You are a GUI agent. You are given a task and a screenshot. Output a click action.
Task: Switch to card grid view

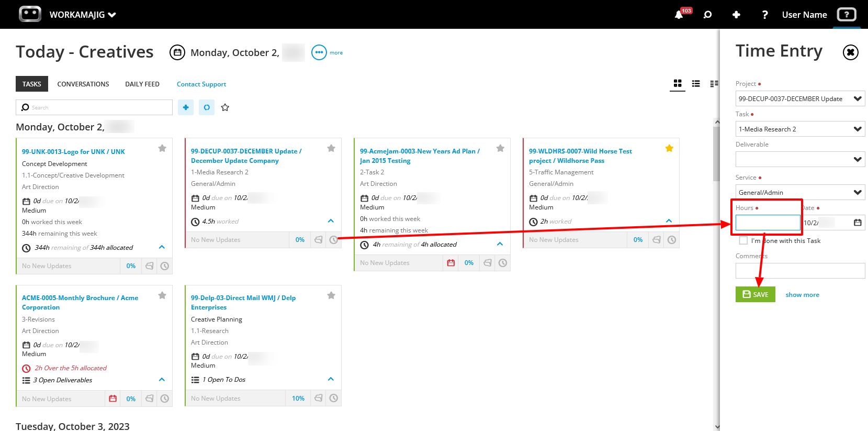tap(678, 83)
